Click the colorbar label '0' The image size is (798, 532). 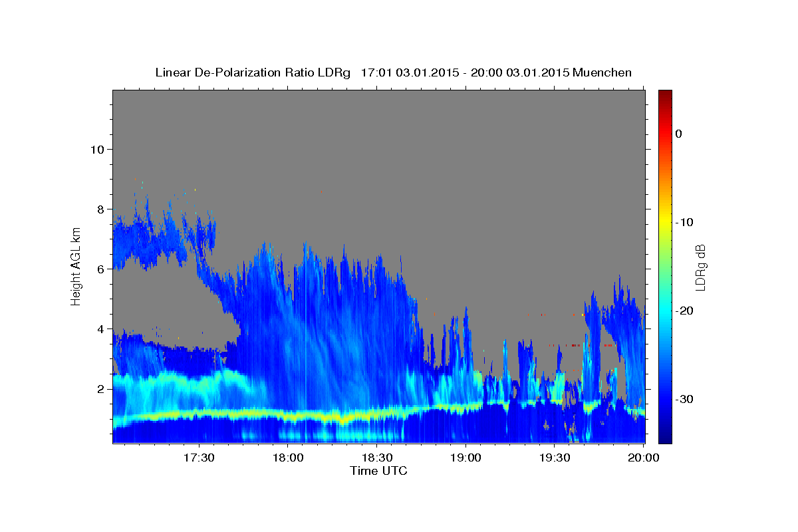pos(678,134)
